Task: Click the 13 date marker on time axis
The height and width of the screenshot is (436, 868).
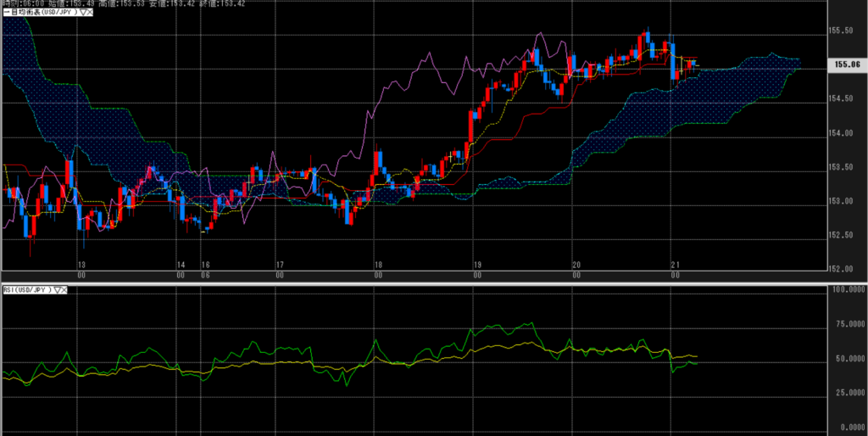Action: (81, 265)
